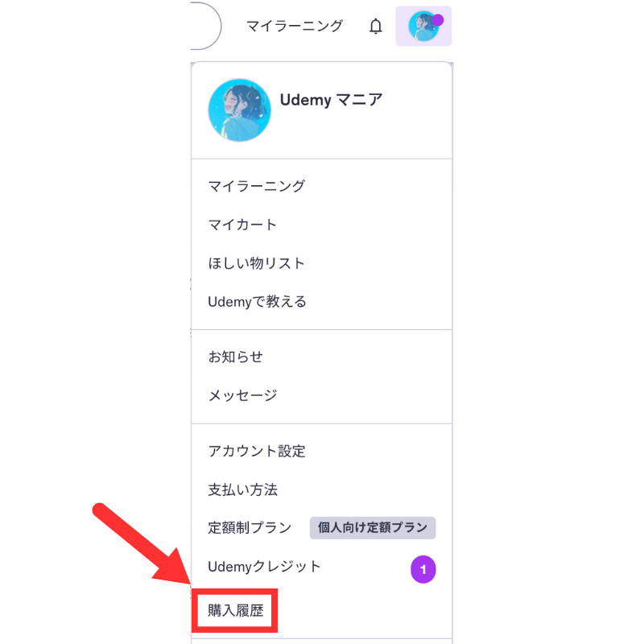
Task: Open マイラーニング in the top navigation
Action: click(294, 27)
